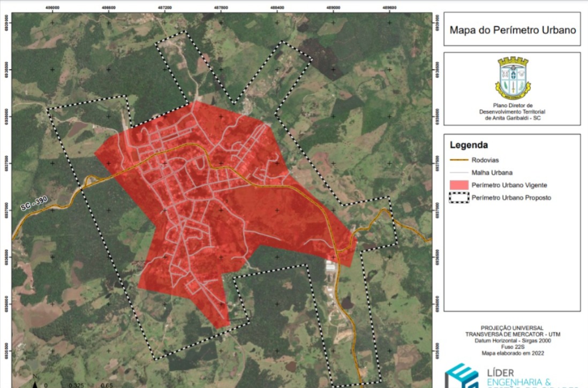Viewport: 588px width, 388px height.
Task: Click the Rodovias legend label
Action: click(x=486, y=160)
